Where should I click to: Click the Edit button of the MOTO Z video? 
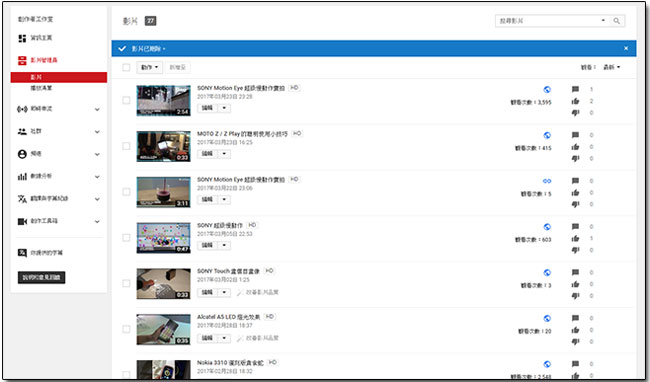207,154
